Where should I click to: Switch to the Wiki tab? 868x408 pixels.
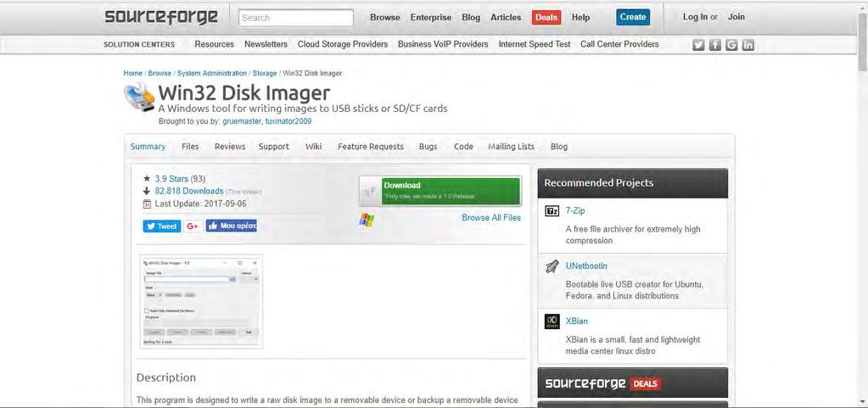pyautogui.click(x=313, y=147)
